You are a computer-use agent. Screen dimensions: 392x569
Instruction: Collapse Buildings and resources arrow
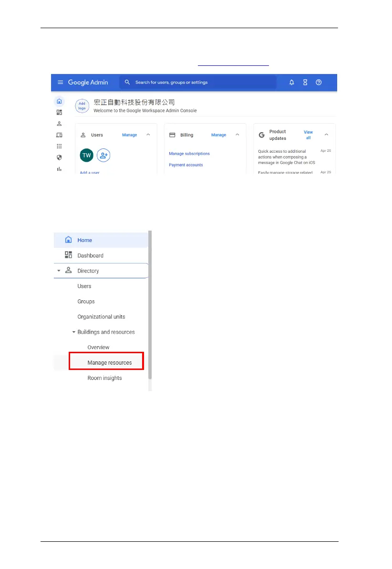click(x=73, y=332)
